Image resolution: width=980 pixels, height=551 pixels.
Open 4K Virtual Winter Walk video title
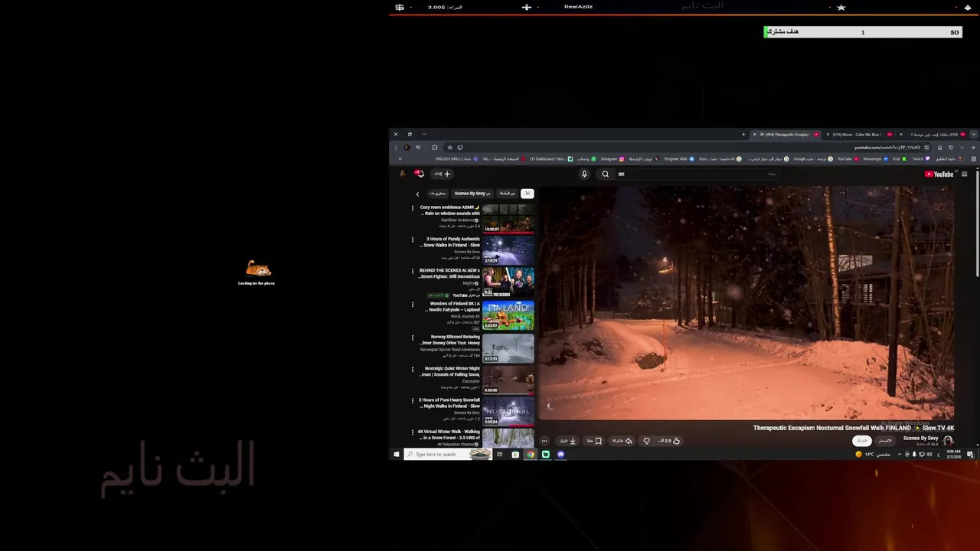point(449,435)
